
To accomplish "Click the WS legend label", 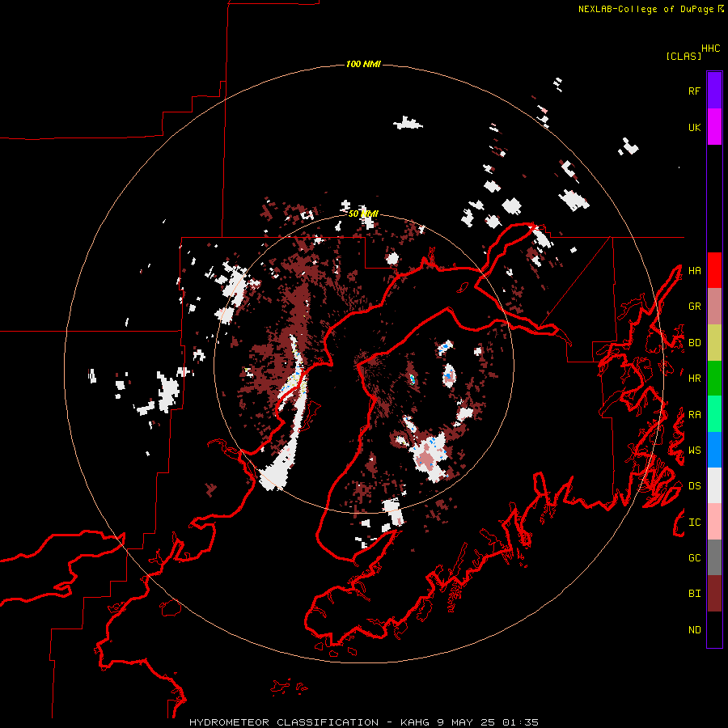I will [x=694, y=451].
